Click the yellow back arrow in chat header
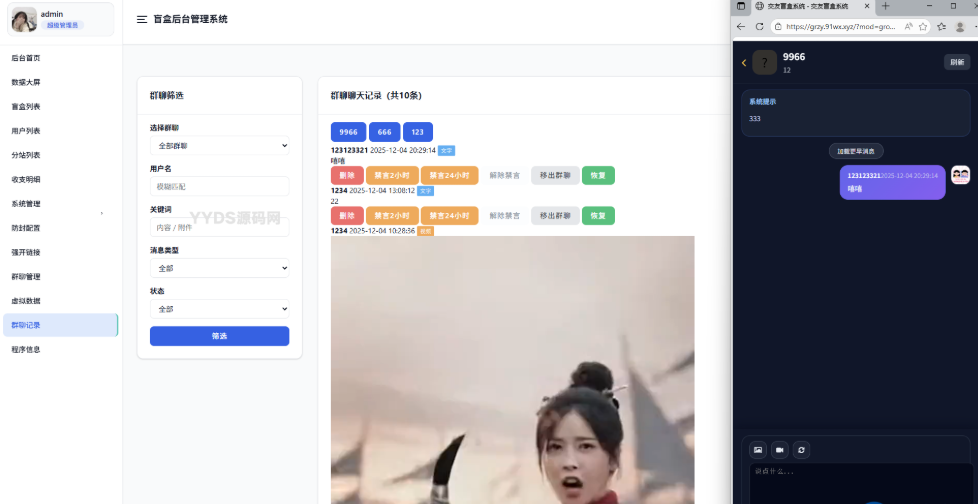Image resolution: width=978 pixels, height=504 pixels. pos(744,63)
